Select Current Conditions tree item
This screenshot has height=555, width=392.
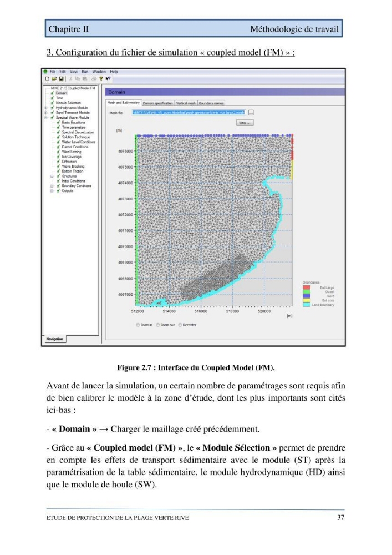point(75,147)
